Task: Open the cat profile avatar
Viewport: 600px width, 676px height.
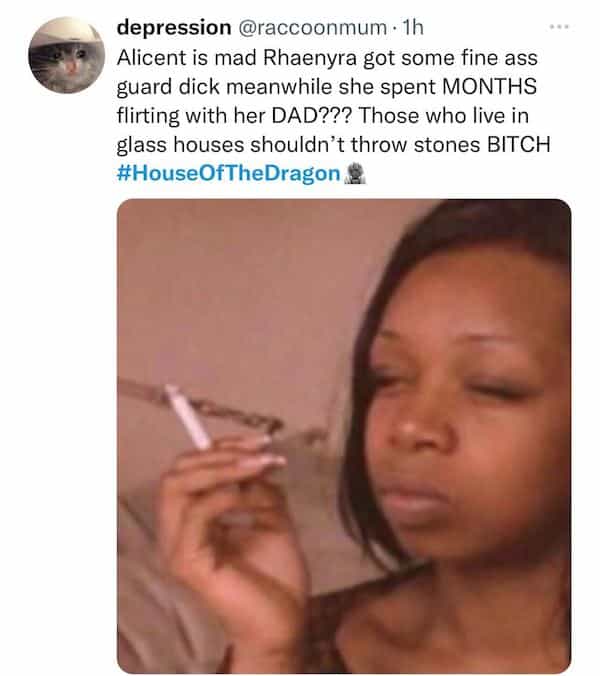Action: point(66,55)
